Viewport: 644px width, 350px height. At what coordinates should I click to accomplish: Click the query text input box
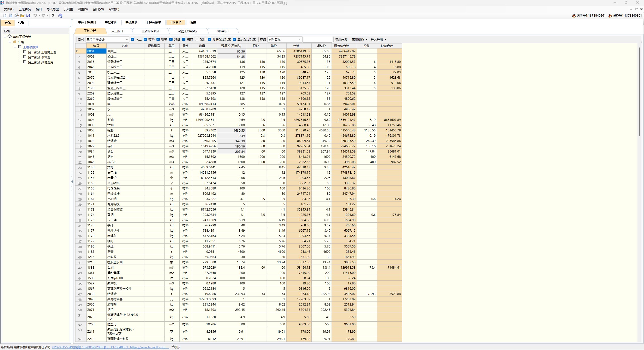[x=317, y=39]
